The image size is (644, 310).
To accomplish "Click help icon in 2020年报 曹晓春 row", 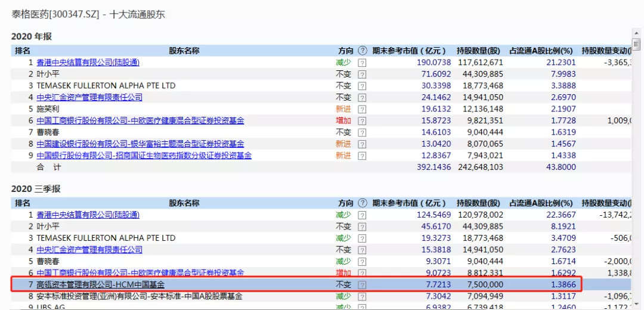I will [x=362, y=132].
